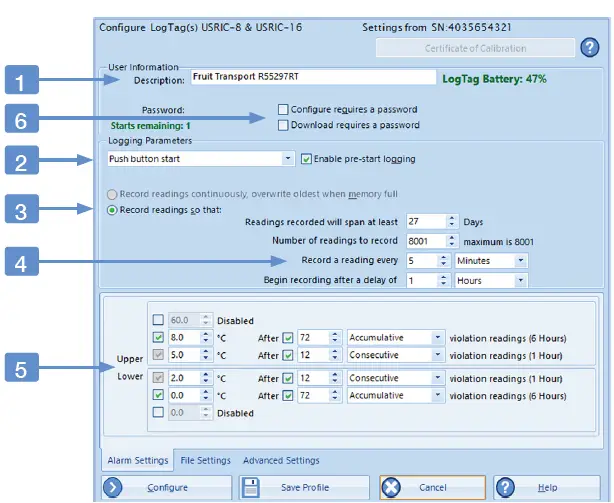Click the Cancel button label
This screenshot has width=614, height=503.
tap(432, 487)
